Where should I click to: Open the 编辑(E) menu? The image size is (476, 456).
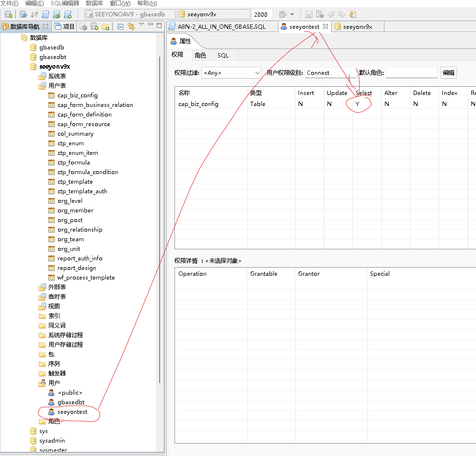(35, 3)
